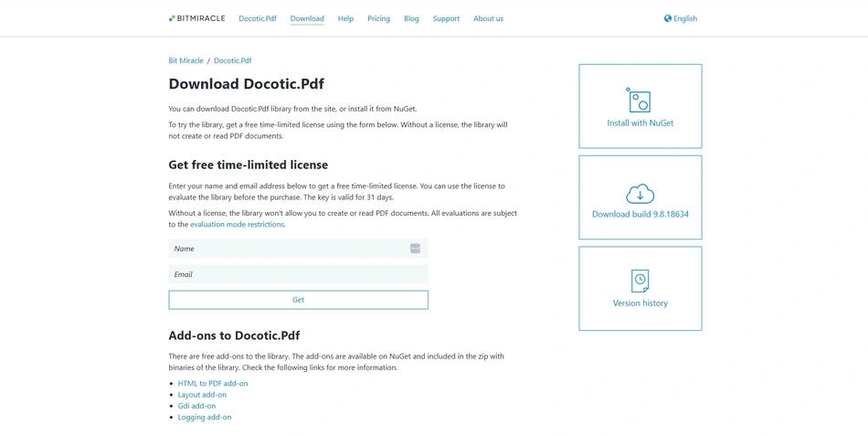Click the NuGet package icon
The height and width of the screenshot is (436, 868).
click(639, 101)
